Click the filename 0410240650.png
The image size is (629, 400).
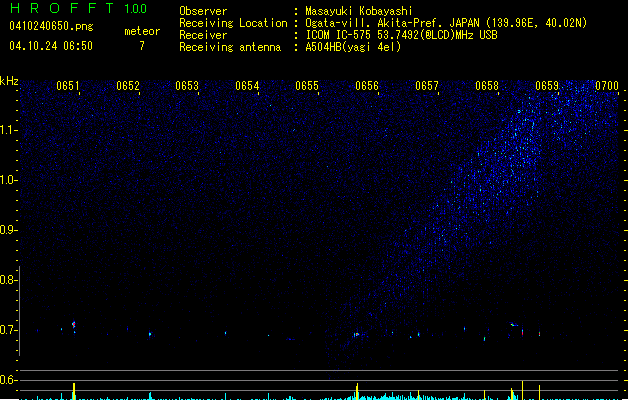click(x=51, y=26)
